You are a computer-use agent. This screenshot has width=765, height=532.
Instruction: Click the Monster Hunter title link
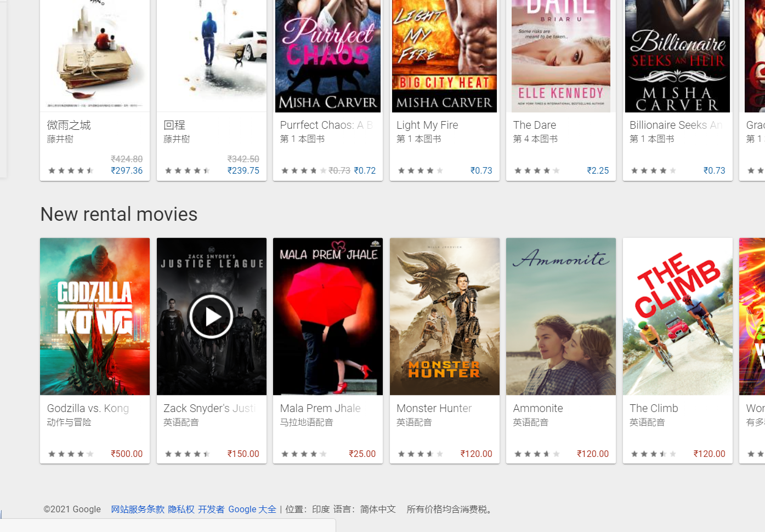tap(434, 408)
